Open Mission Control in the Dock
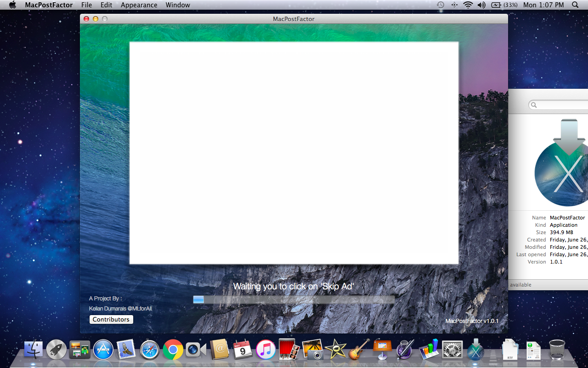Screen dimensions: 588x368 click(79, 350)
